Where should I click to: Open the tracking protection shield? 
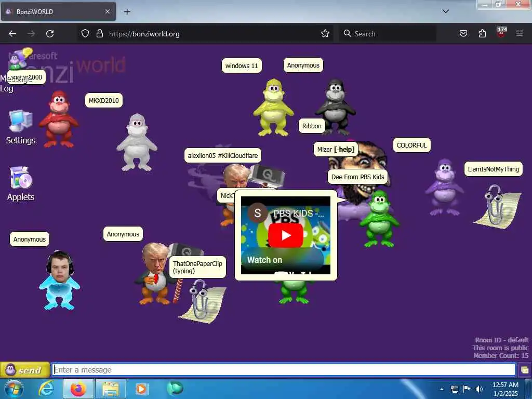(85, 33)
